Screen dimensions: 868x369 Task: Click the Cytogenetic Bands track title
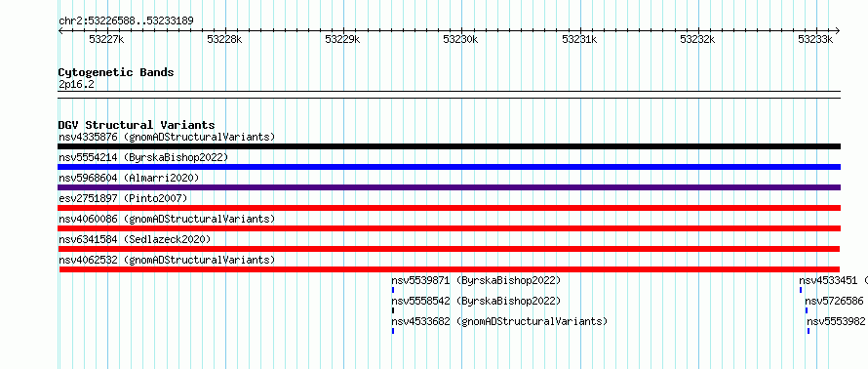pyautogui.click(x=116, y=72)
